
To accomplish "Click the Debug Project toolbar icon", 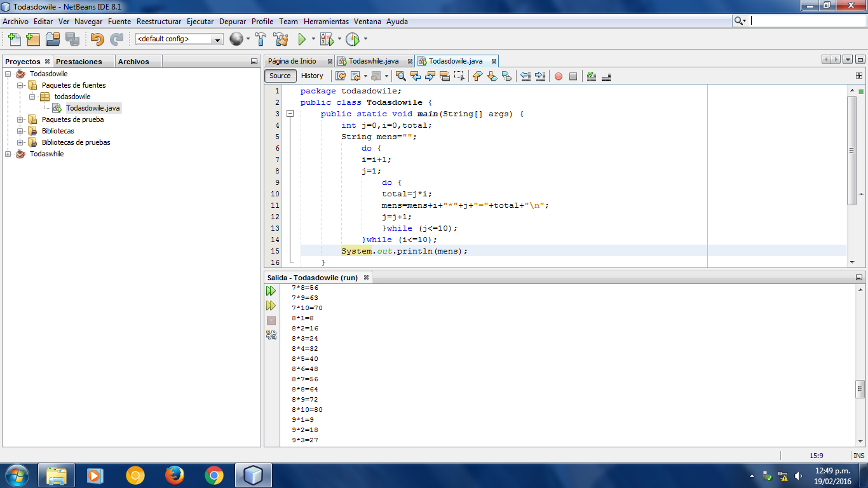I will tap(327, 39).
